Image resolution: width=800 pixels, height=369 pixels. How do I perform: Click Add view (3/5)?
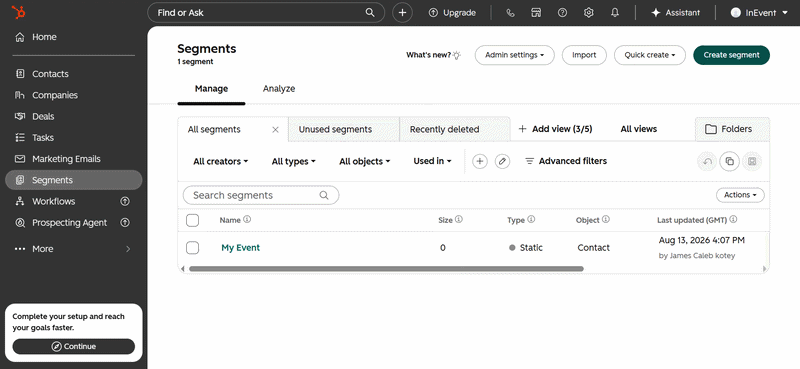pyautogui.click(x=555, y=129)
